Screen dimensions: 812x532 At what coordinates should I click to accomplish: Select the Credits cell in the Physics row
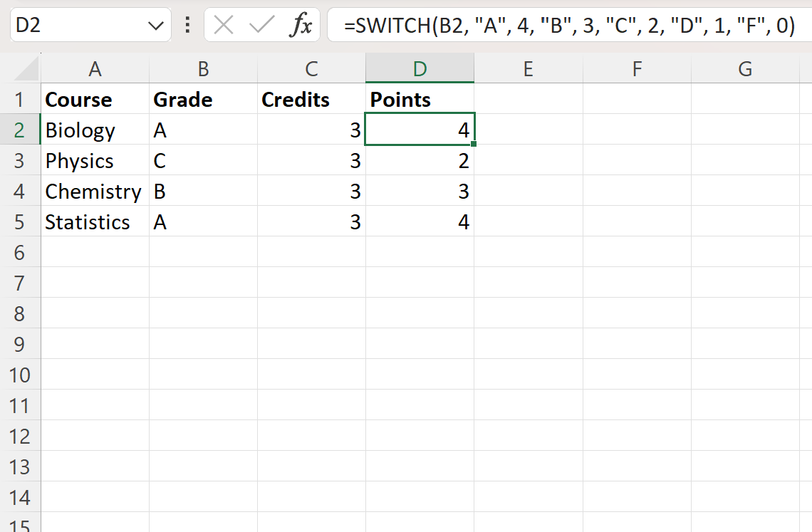pos(311,160)
